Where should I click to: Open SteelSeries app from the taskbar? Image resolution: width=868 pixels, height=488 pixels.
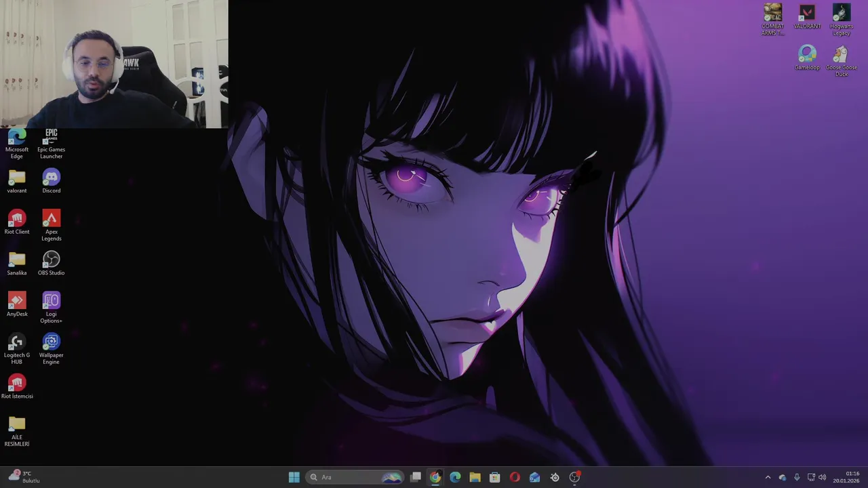(555, 477)
